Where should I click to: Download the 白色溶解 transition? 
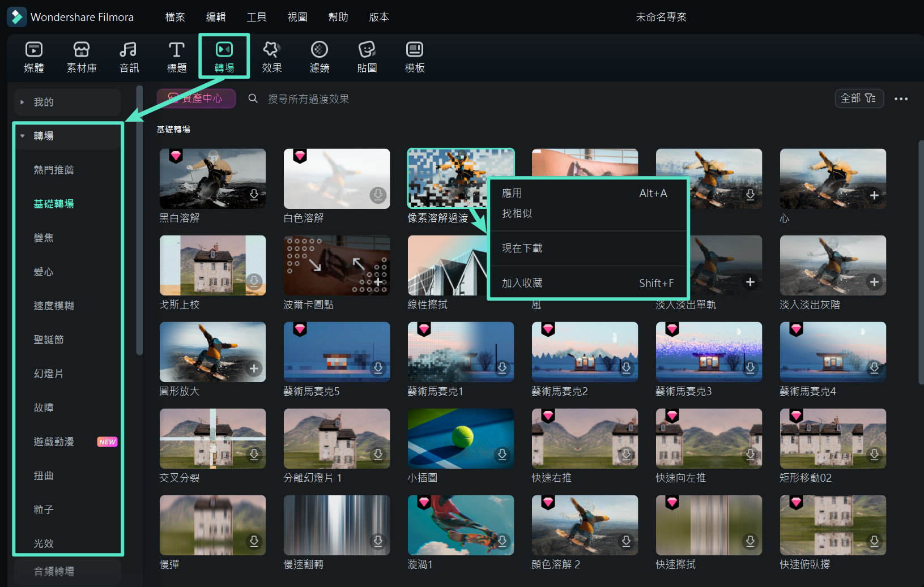(378, 195)
